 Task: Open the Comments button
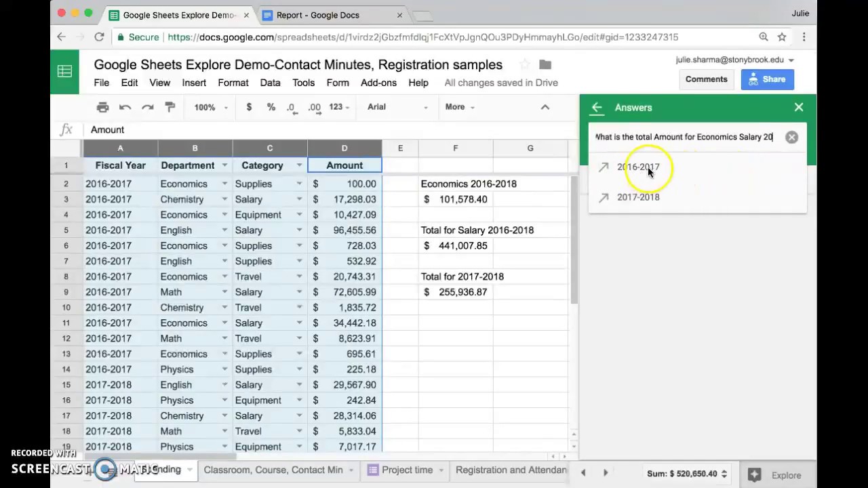pyautogui.click(x=706, y=79)
